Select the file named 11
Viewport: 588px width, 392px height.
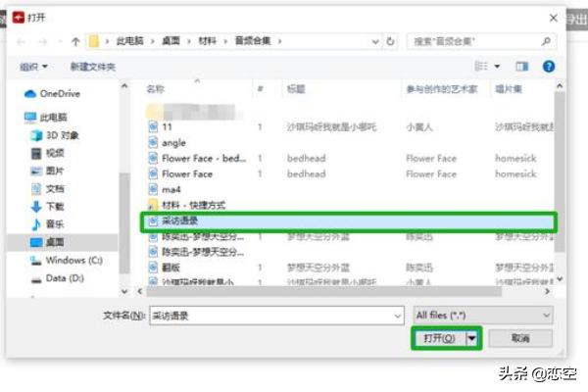(167, 126)
